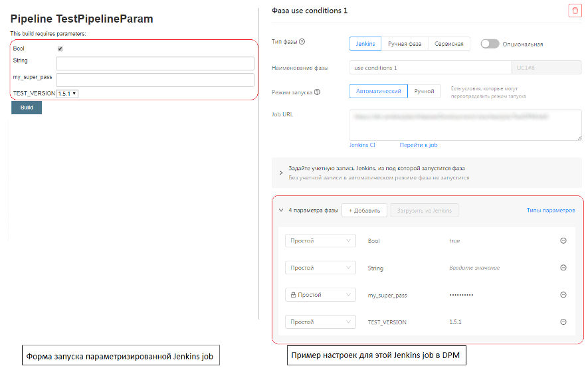
Task: Click the my_super_pass input field
Action: click(x=155, y=80)
